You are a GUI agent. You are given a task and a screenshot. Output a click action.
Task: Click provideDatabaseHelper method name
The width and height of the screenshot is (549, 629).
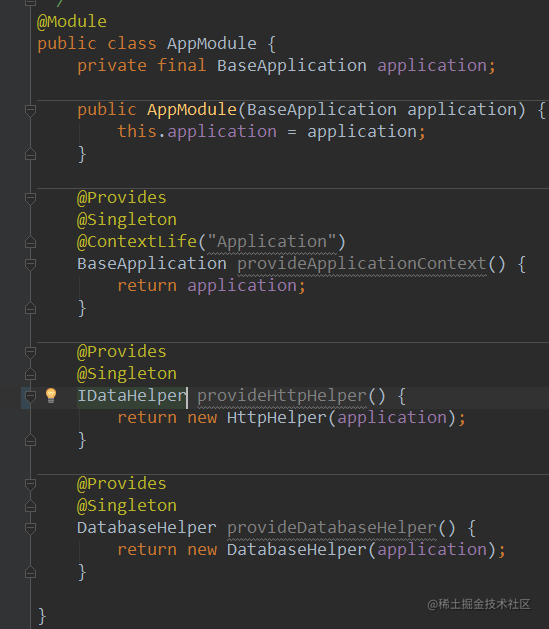tap(332, 528)
